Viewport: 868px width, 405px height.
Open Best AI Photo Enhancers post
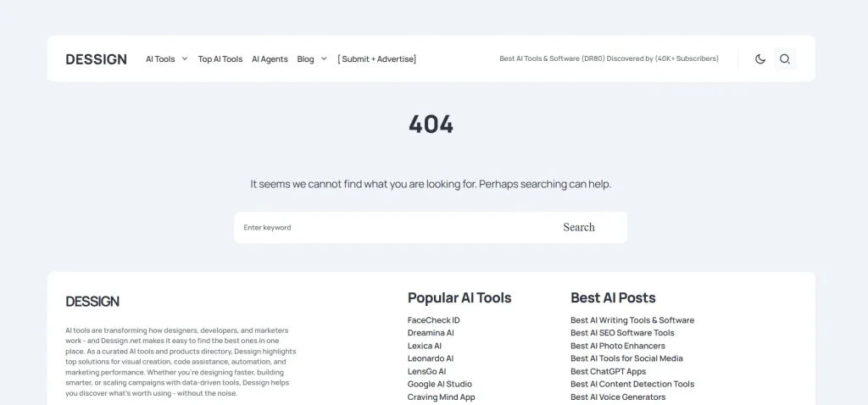point(618,346)
